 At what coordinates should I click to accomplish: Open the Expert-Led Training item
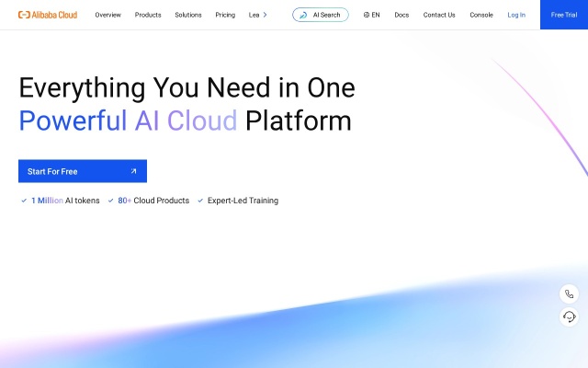(243, 201)
